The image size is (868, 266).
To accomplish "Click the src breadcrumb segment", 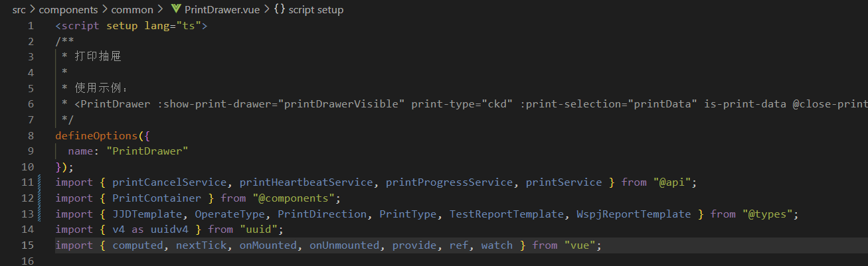I will point(19,10).
